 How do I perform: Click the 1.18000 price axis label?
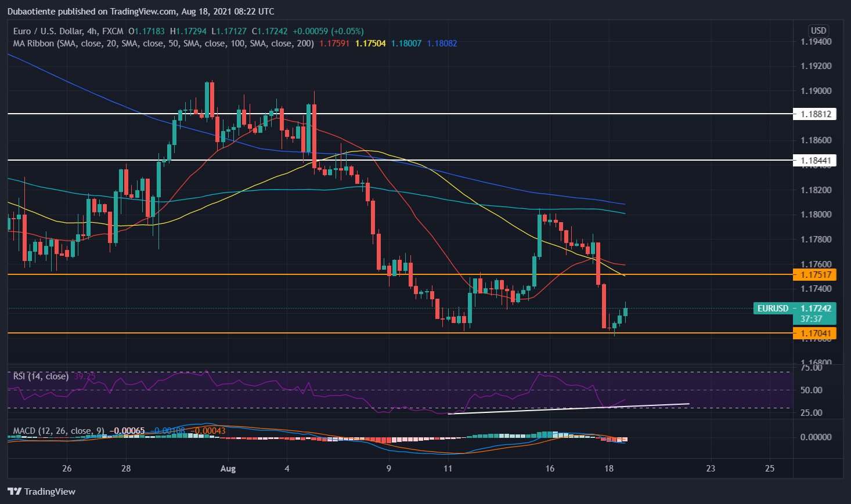[816, 215]
